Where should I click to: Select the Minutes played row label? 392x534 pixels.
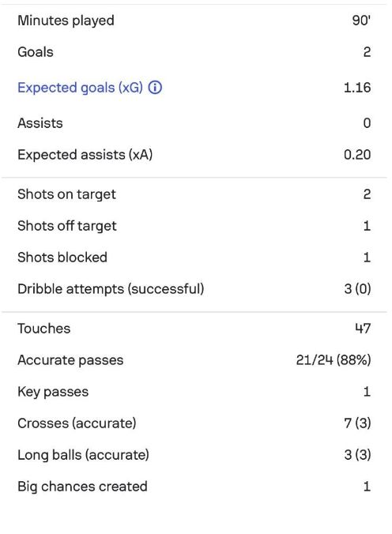66,21
